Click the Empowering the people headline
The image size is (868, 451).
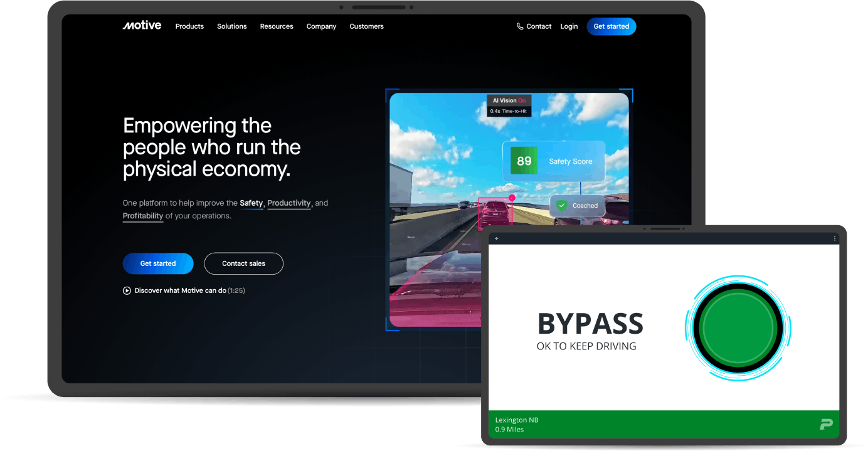click(212, 147)
